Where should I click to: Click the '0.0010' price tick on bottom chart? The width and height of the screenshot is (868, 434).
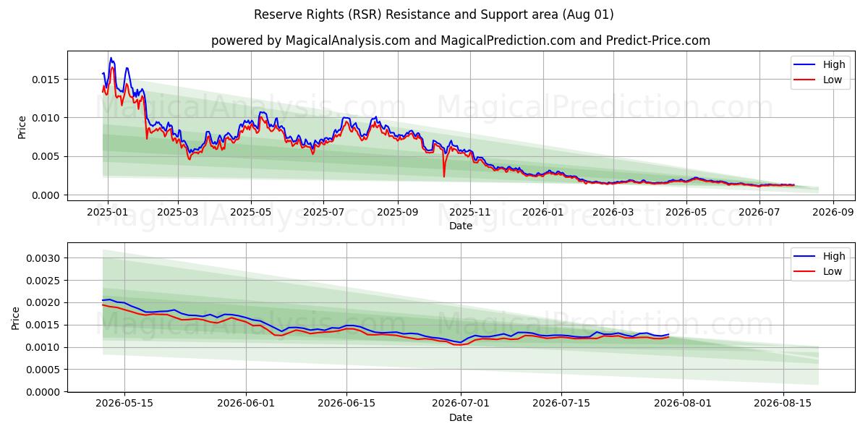[x=45, y=347]
